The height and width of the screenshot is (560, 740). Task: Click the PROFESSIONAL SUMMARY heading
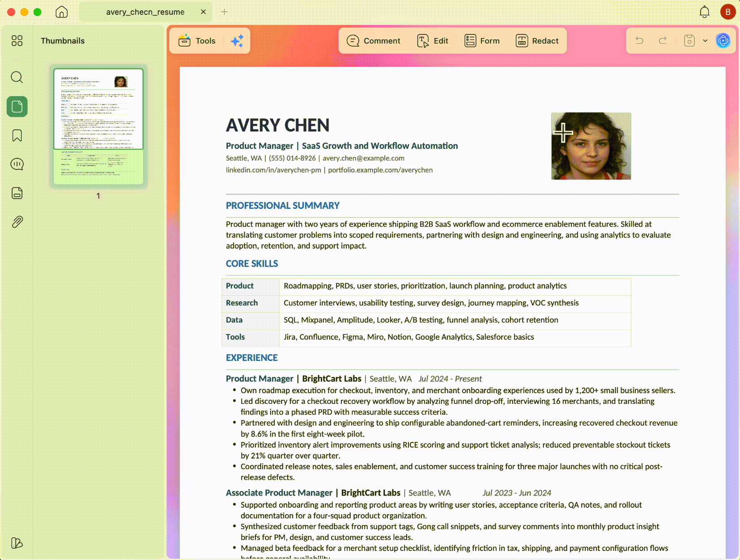point(283,206)
